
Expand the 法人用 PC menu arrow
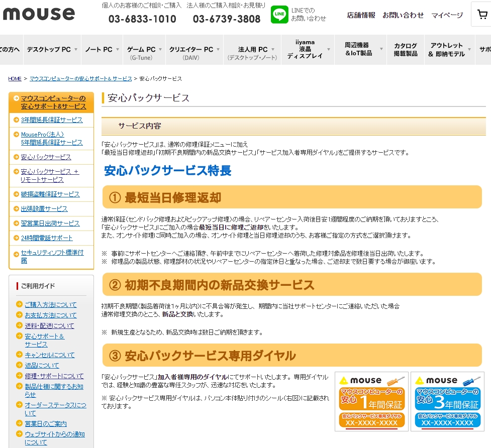(273, 49)
